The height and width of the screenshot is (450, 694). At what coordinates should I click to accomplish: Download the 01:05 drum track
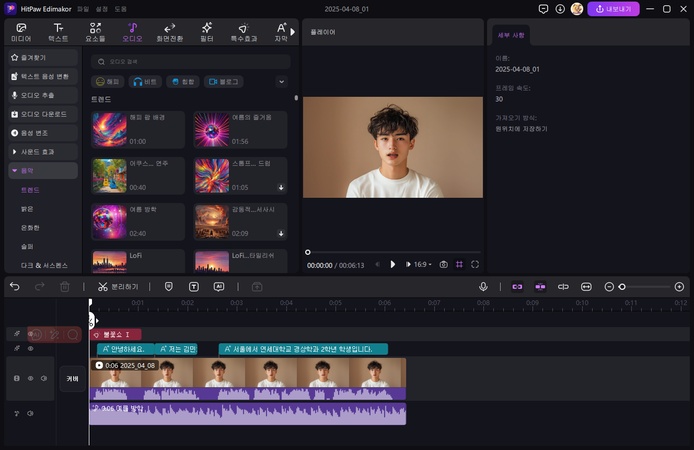(281, 188)
